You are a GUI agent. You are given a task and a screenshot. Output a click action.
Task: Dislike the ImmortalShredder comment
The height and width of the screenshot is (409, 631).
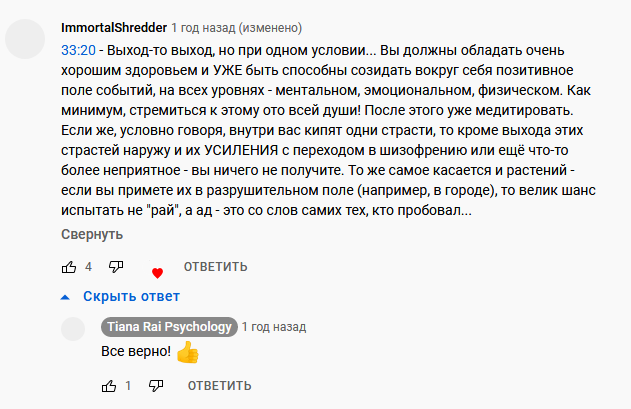[116, 267]
